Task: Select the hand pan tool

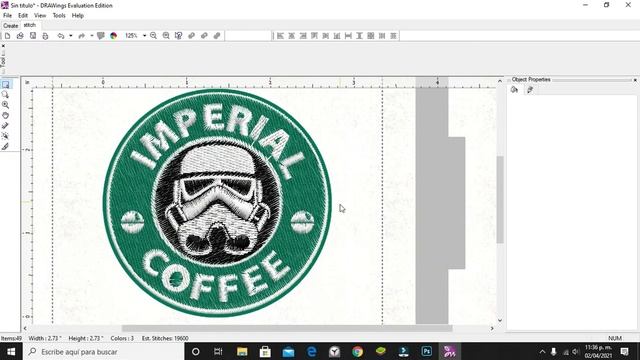Action: tap(5, 116)
